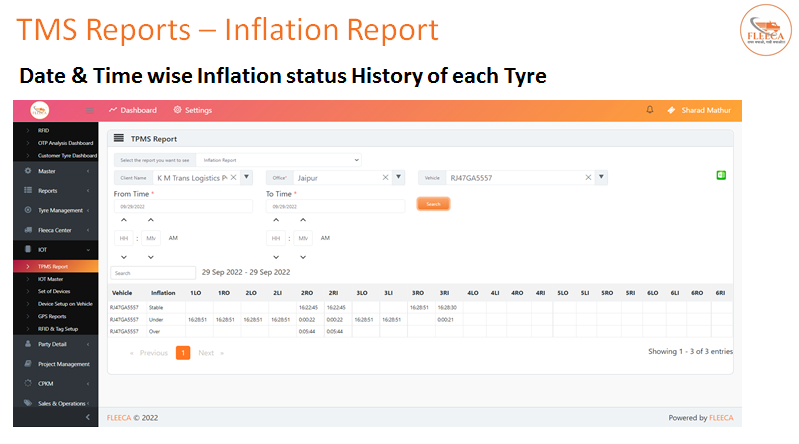The image size is (799, 444).
Task: Export report with green Excel icon
Action: tap(721, 175)
